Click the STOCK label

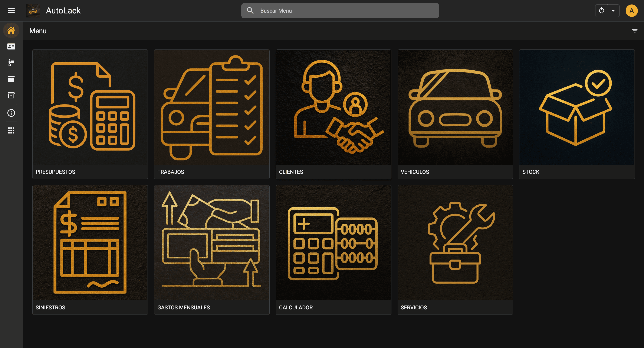coord(530,172)
